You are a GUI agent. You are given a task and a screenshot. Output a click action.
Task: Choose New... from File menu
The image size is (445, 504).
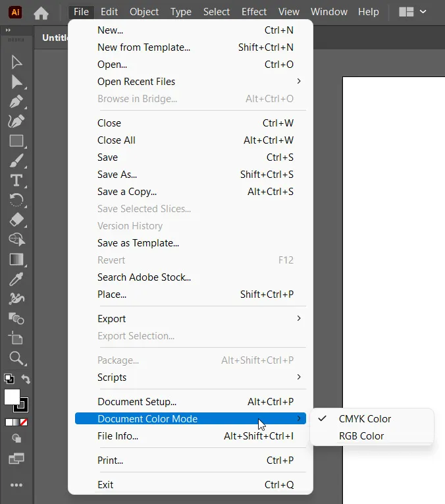pos(190,30)
